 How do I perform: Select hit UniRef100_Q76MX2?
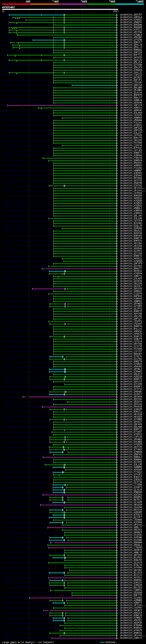tap(131, 20)
